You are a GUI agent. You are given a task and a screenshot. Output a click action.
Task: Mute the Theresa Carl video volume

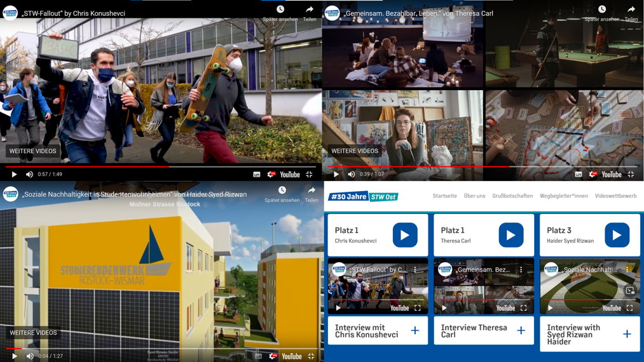(x=352, y=175)
